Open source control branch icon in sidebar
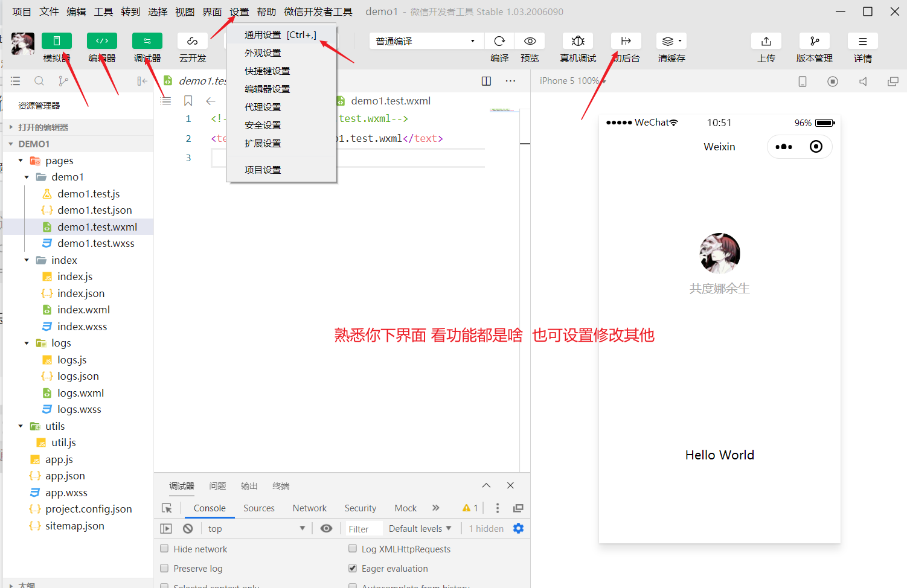907x588 pixels. 63,81
